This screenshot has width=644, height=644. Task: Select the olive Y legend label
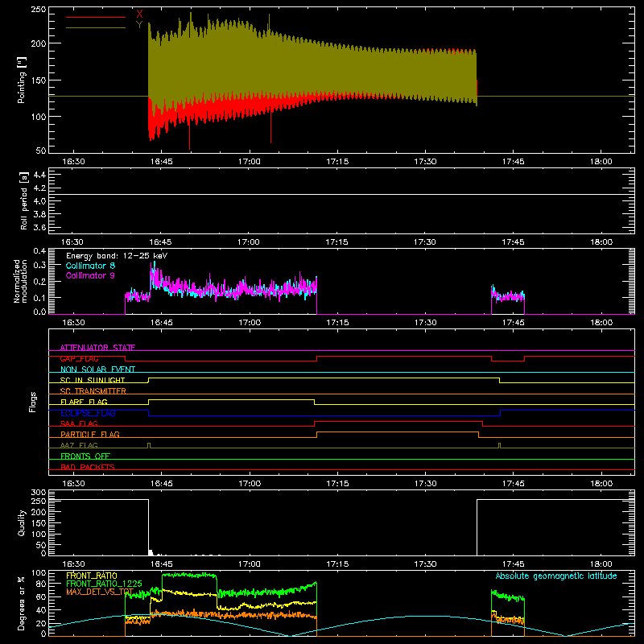pos(139,24)
